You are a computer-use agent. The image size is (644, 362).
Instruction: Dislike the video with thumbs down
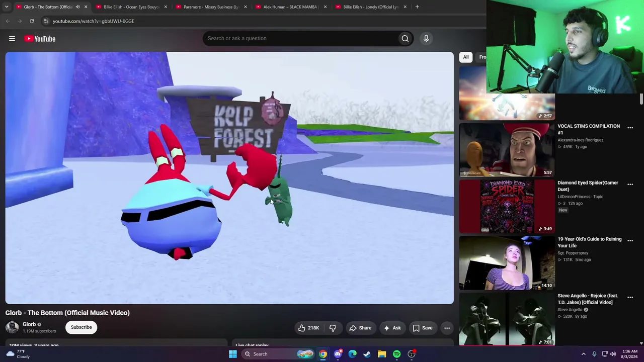[x=333, y=328]
